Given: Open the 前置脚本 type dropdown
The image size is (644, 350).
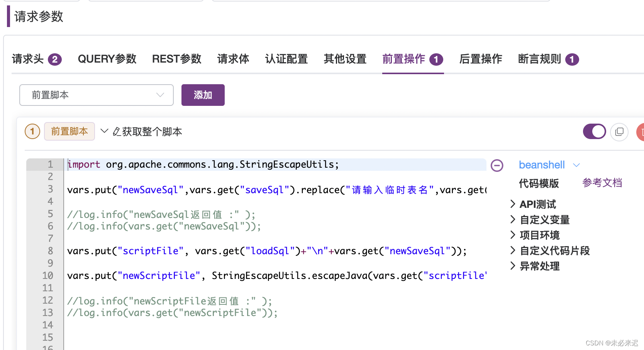Looking at the screenshot, I should click(x=96, y=95).
